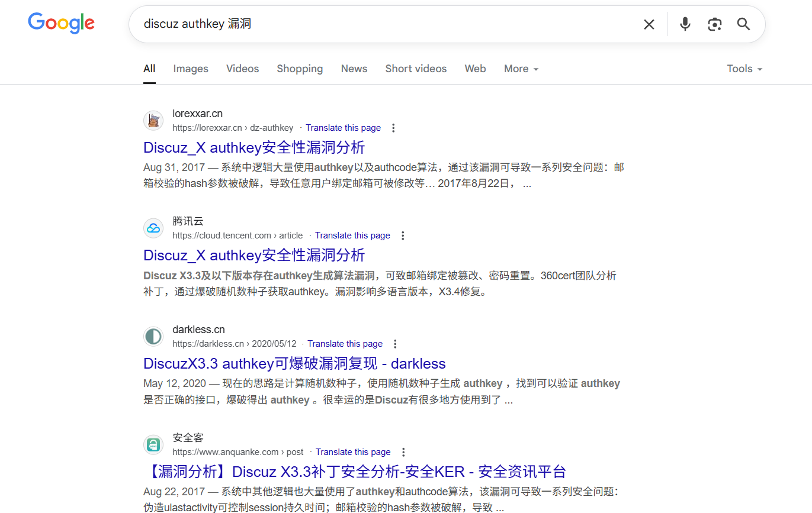This screenshot has width=812, height=513.
Task: Expand the More search filters dropdown
Action: [x=521, y=69]
